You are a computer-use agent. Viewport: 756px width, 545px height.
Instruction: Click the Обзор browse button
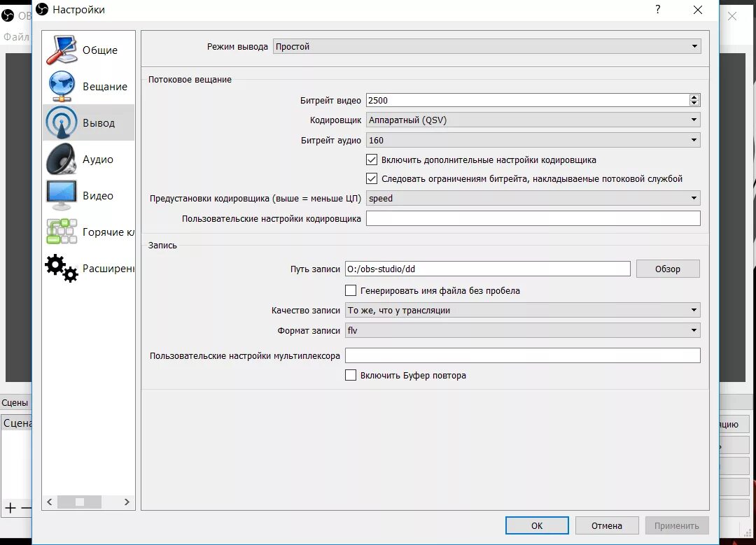coord(668,269)
